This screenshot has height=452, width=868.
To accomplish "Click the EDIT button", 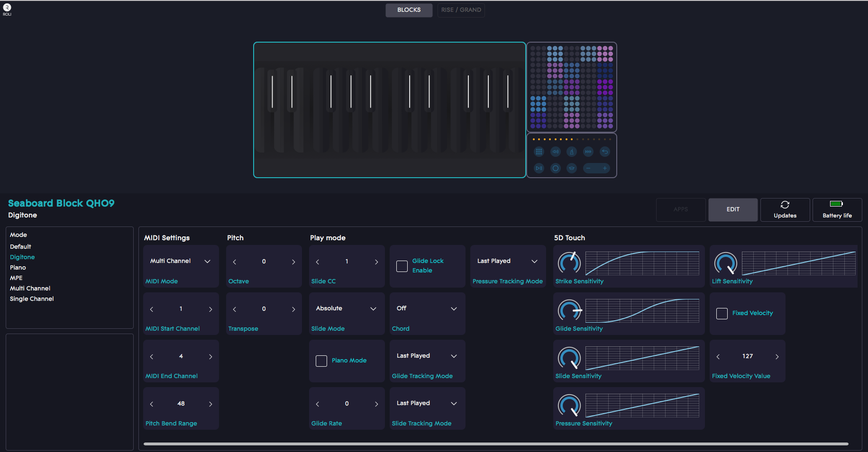I will point(733,209).
